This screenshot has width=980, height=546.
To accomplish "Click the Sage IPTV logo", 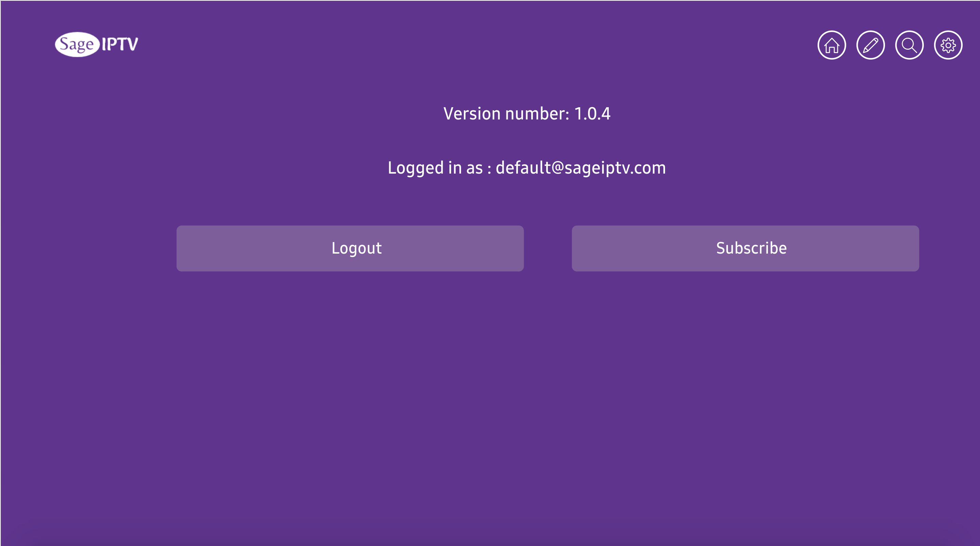I will coord(97,45).
